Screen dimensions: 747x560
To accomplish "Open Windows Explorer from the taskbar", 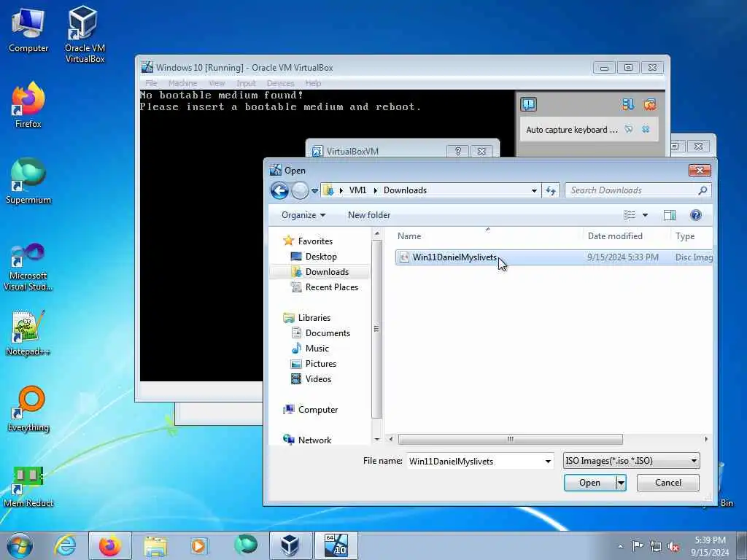I will (x=155, y=545).
